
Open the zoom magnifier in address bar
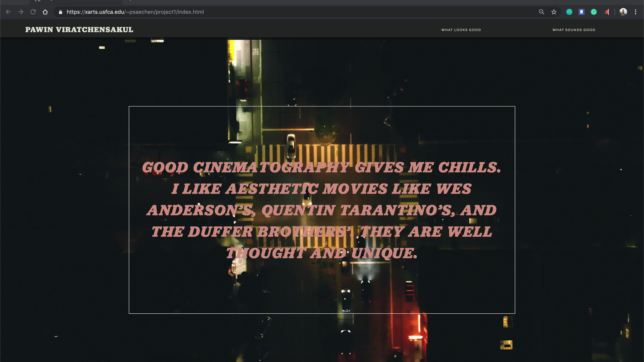pos(541,12)
